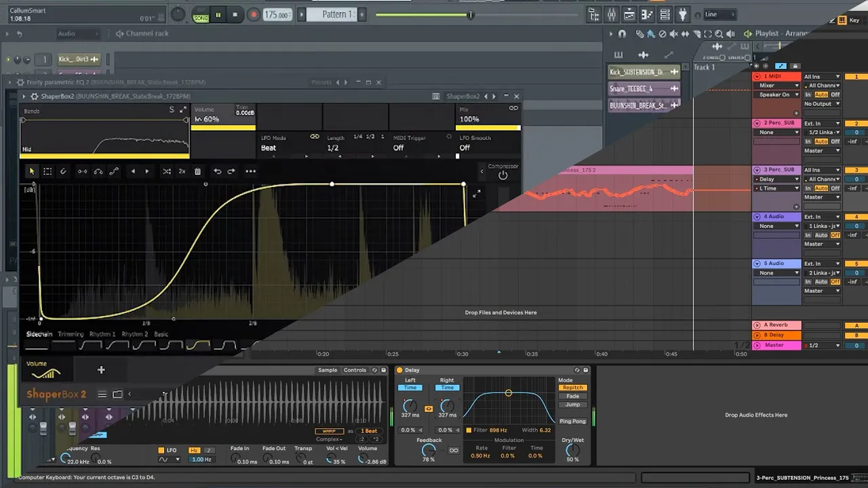The image size is (868, 488).
Task: Click the Kick_SUBTENSION clip in FL Playlist
Action: click(644, 71)
